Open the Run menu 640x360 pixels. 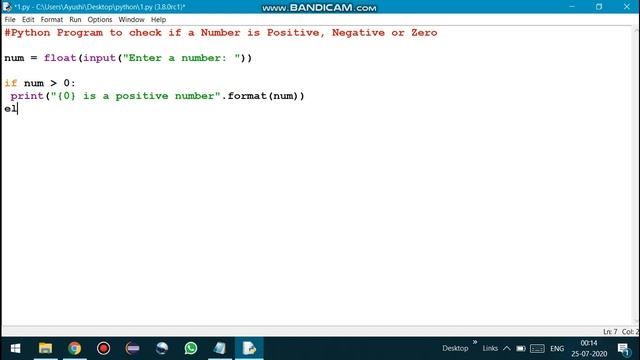(75, 20)
